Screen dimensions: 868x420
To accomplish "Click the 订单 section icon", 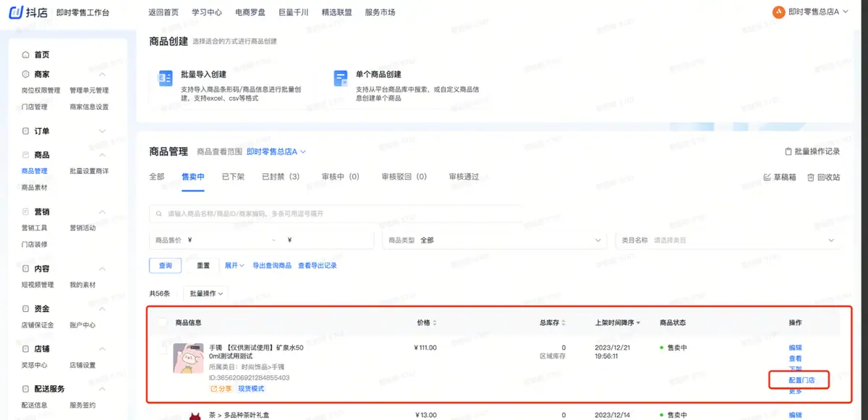I will pyautogui.click(x=26, y=131).
